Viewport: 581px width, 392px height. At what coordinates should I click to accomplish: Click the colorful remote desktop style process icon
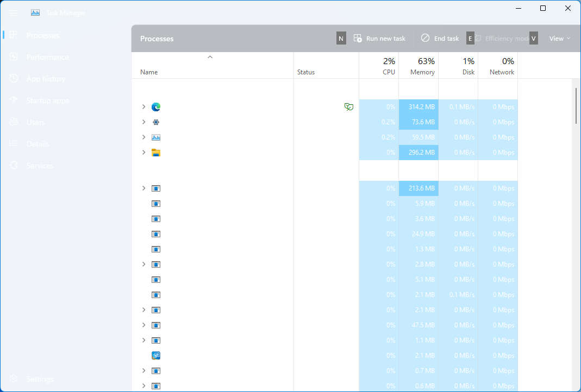[156, 356]
